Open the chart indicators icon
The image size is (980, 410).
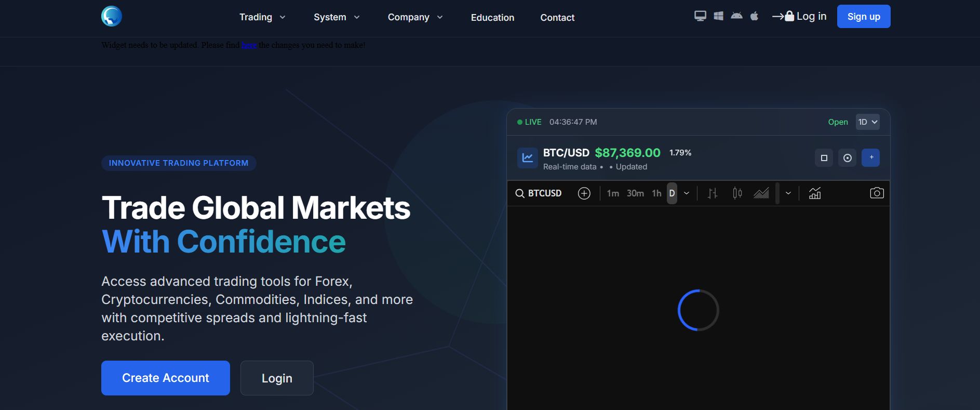pyautogui.click(x=815, y=193)
